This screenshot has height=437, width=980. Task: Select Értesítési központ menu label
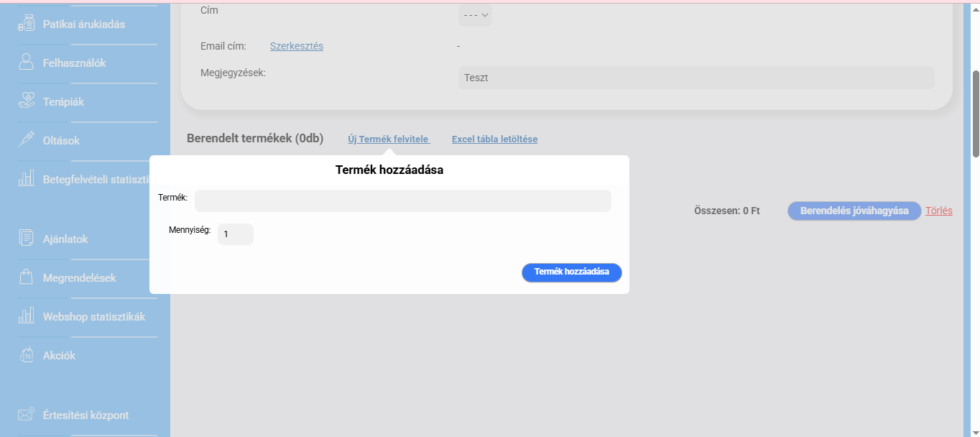coord(85,415)
